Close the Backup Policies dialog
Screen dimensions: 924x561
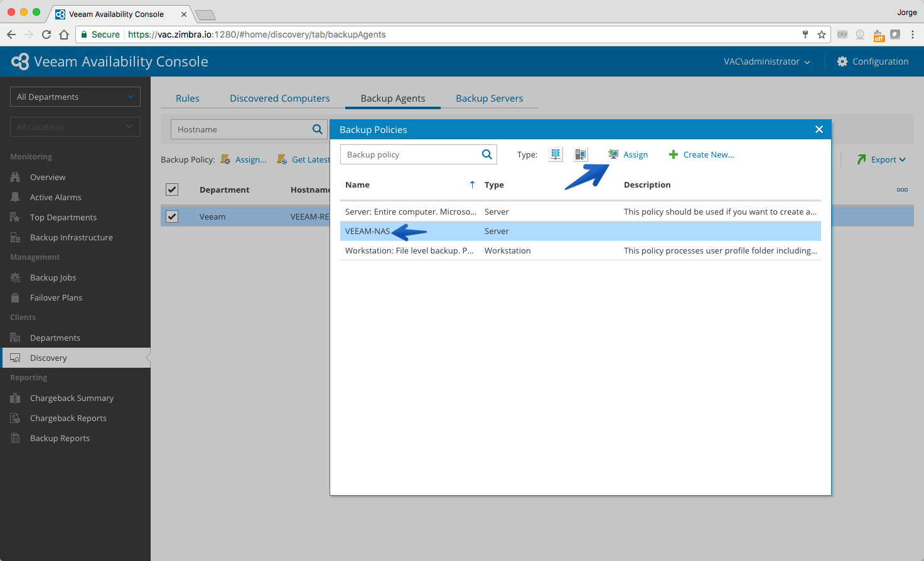819,129
